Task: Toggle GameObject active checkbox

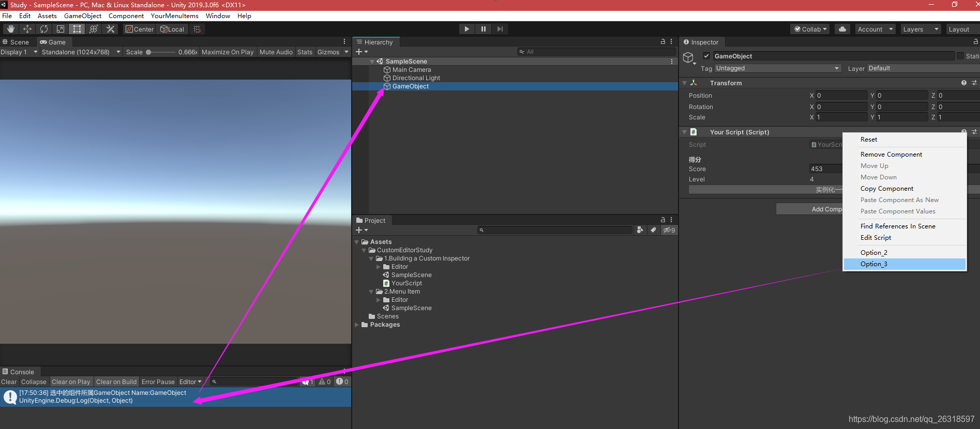Action: (706, 56)
